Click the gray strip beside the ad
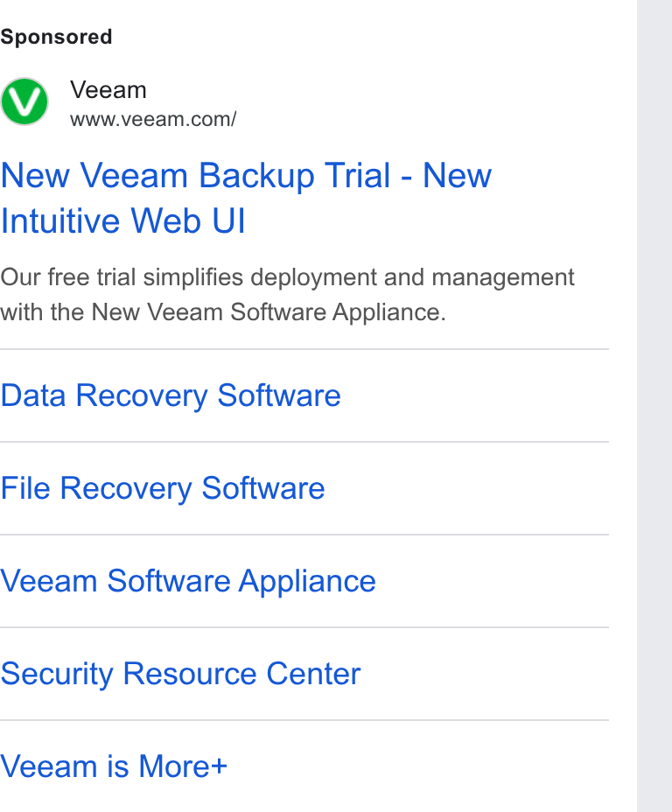This screenshot has width=672, height=812. pos(654,406)
